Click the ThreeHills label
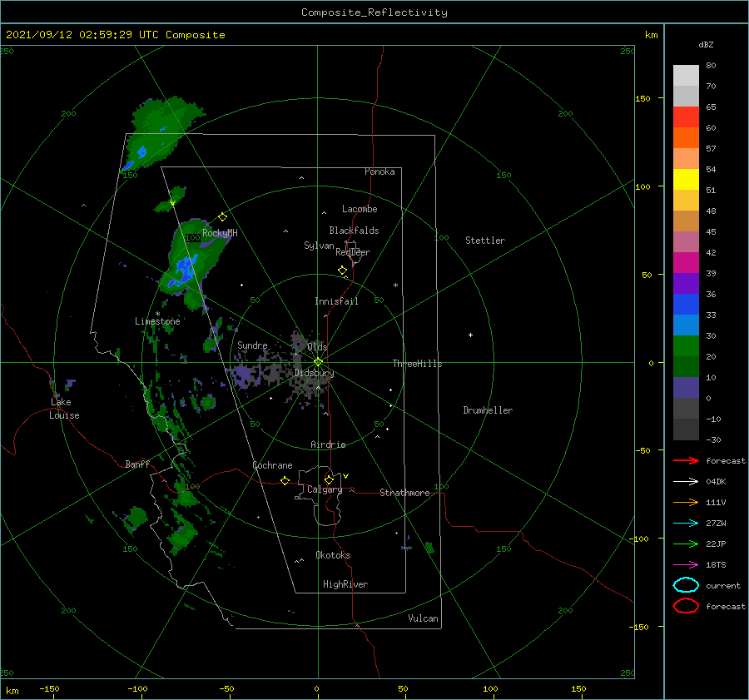Image resolution: width=749 pixels, height=700 pixels. click(417, 364)
